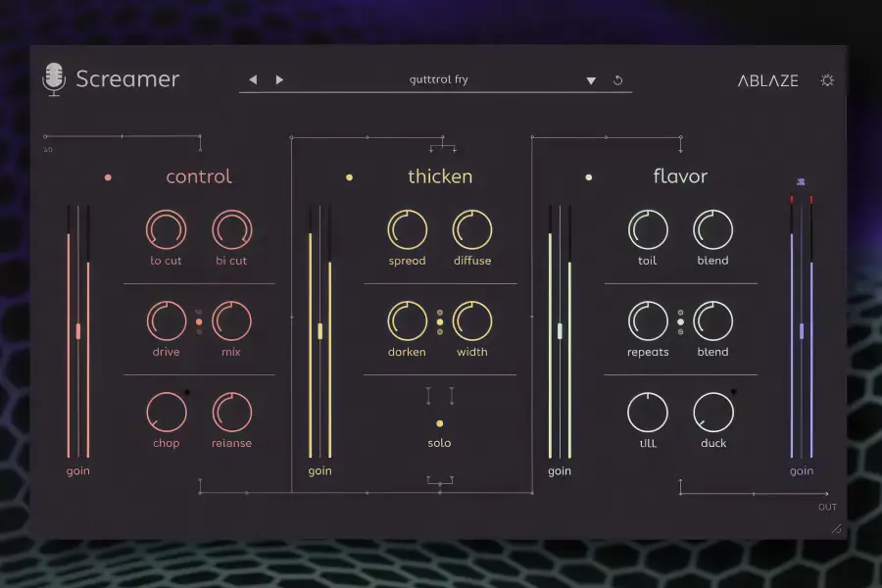This screenshot has height=588, width=882.
Task: Select the 'guttrol fry' preset name
Action: pyautogui.click(x=438, y=79)
